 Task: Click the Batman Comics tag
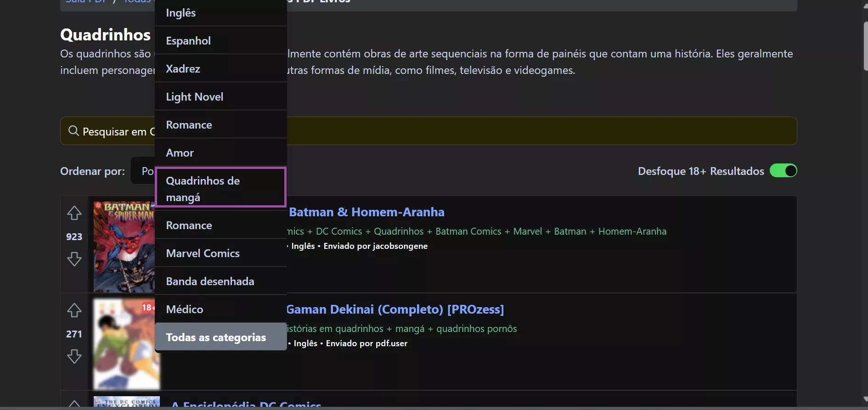[x=468, y=231]
